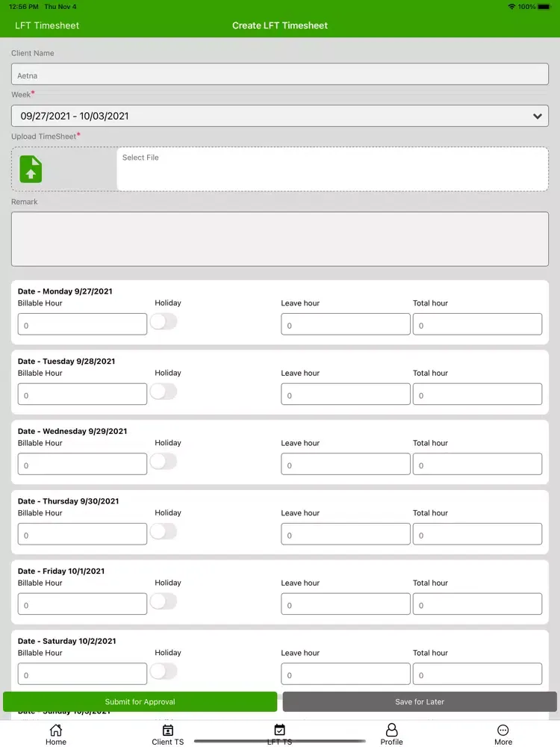The image size is (560, 747).
Task: Click Leave hour field for Tuesday 9/28/2021
Action: click(345, 394)
